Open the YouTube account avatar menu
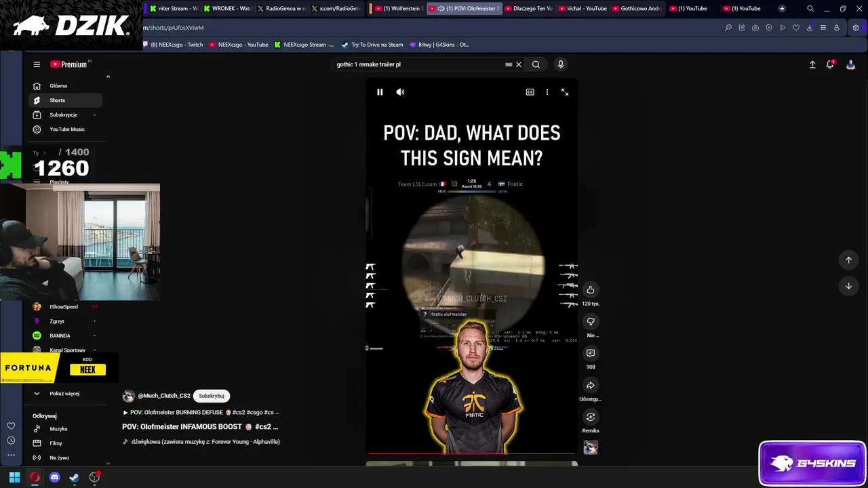Image resolution: width=868 pixels, height=488 pixels. (850, 64)
